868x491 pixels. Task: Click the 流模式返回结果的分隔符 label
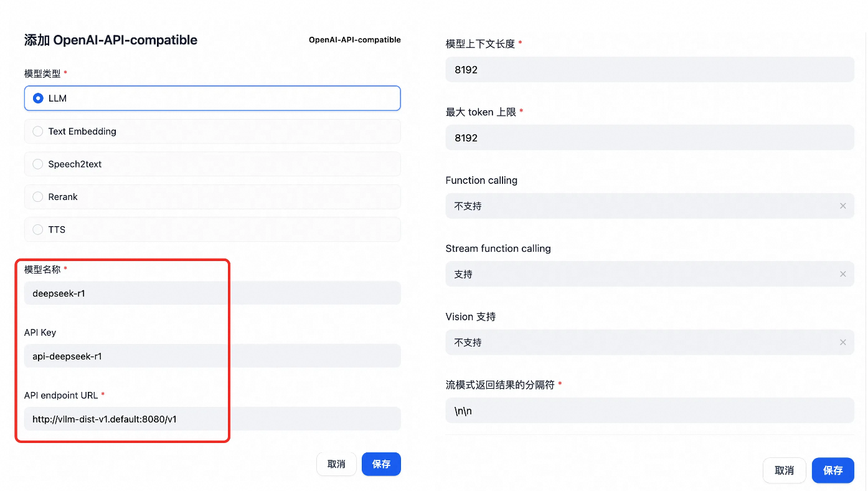click(x=500, y=384)
